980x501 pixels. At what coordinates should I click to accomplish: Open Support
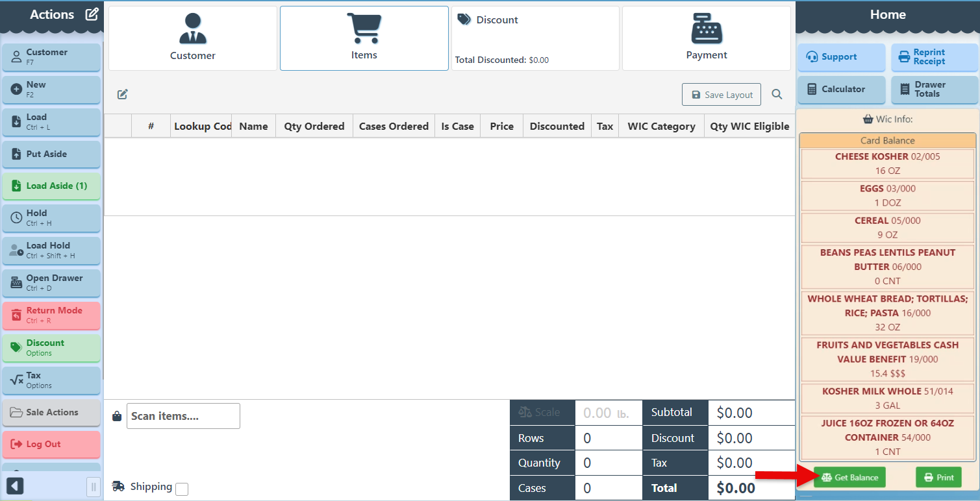[841, 57]
